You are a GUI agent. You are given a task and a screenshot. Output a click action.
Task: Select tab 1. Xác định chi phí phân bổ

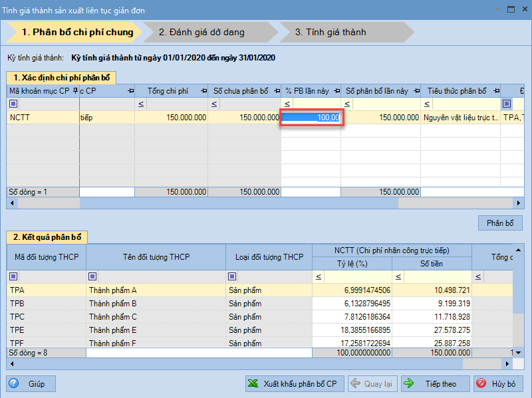[x=61, y=78]
